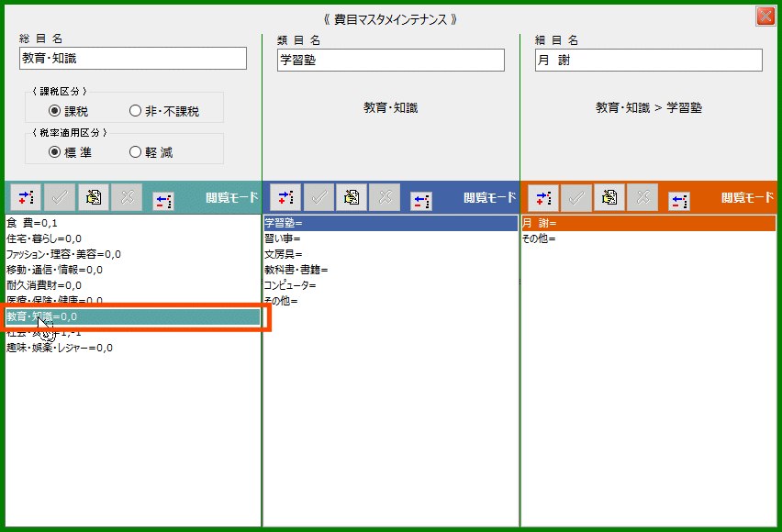Select 習い事= in the middle list
Image resolution: width=782 pixels, height=532 pixels.
point(391,238)
